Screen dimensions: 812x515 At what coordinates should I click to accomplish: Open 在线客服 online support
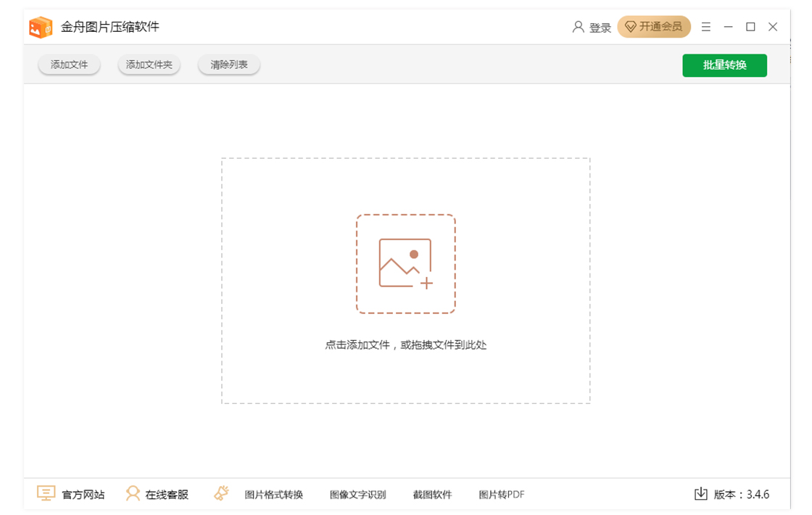pyautogui.click(x=167, y=495)
